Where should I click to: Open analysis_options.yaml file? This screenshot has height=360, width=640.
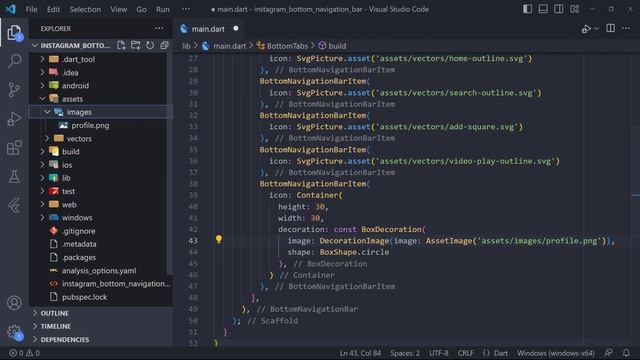coord(99,271)
